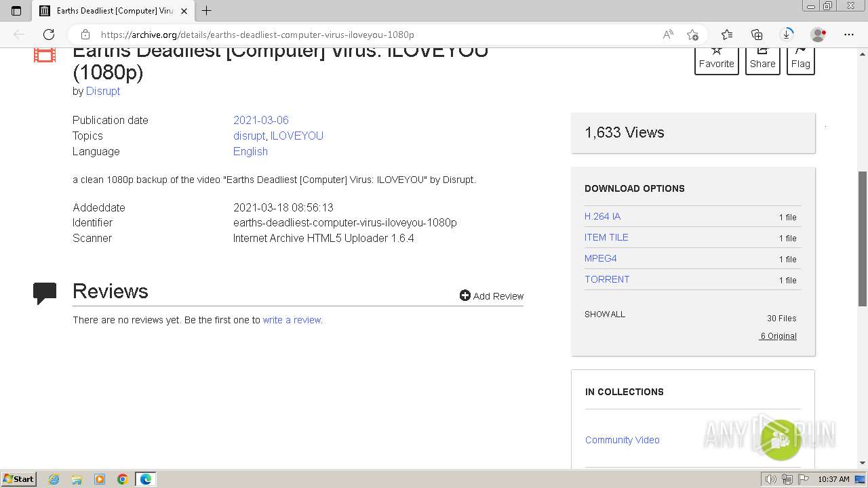Download the H.264 IA file
This screenshot has width=868, height=488.
tap(602, 216)
